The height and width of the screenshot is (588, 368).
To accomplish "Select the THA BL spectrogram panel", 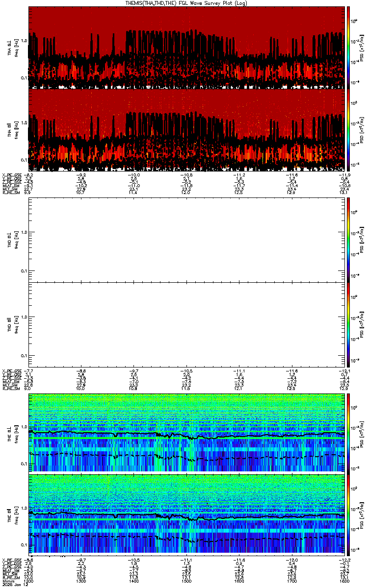I will (x=187, y=48).
